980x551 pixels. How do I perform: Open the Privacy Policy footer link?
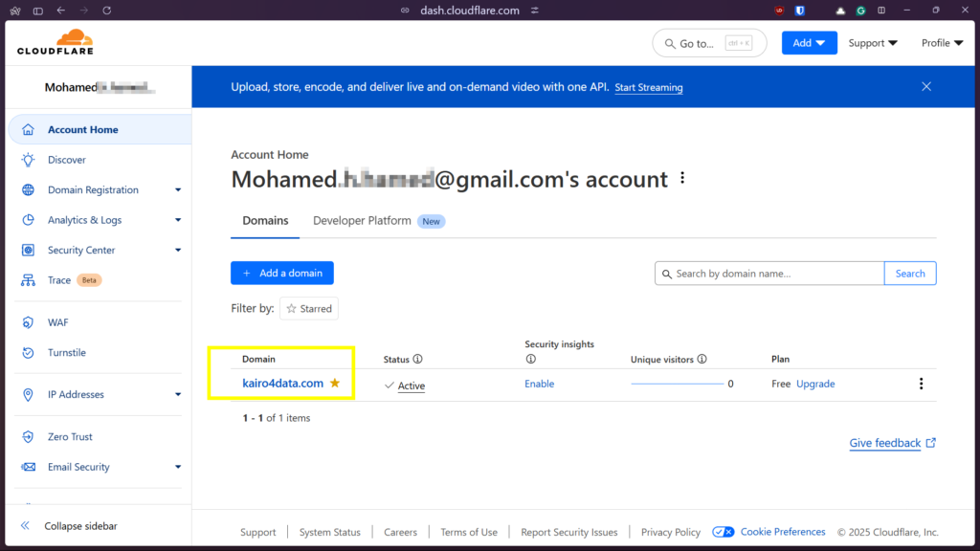pos(671,532)
